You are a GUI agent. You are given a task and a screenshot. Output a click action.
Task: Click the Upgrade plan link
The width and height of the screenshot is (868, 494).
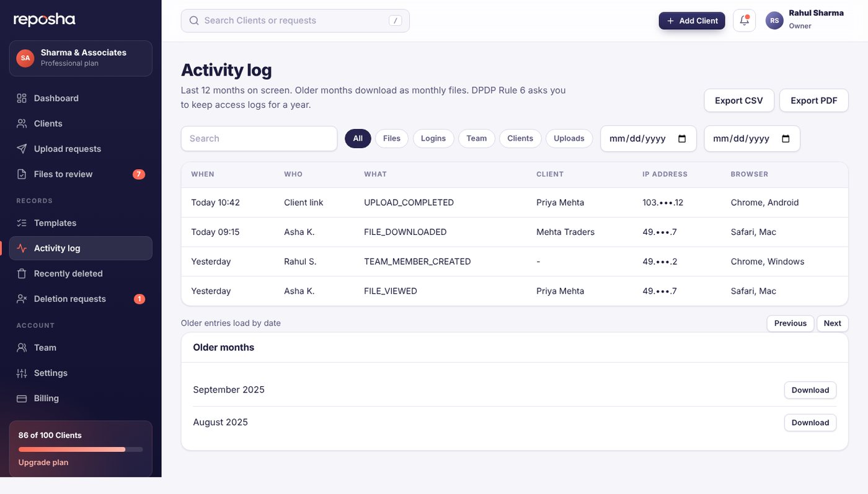pyautogui.click(x=43, y=462)
